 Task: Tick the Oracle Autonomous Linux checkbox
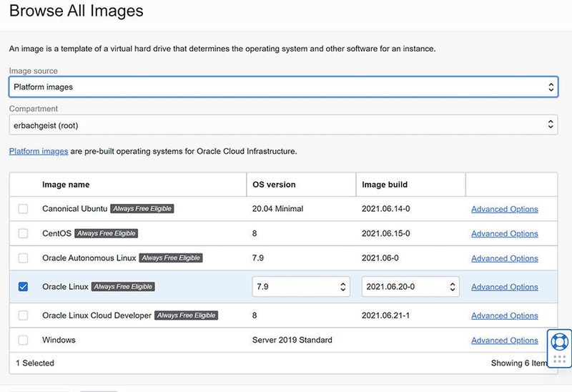pyautogui.click(x=24, y=258)
